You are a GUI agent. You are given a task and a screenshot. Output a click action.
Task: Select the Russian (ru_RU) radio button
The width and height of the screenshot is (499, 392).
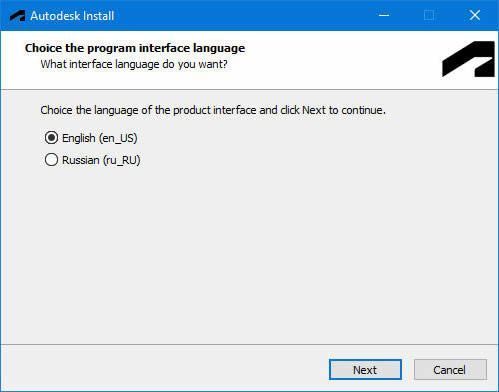pyautogui.click(x=51, y=160)
